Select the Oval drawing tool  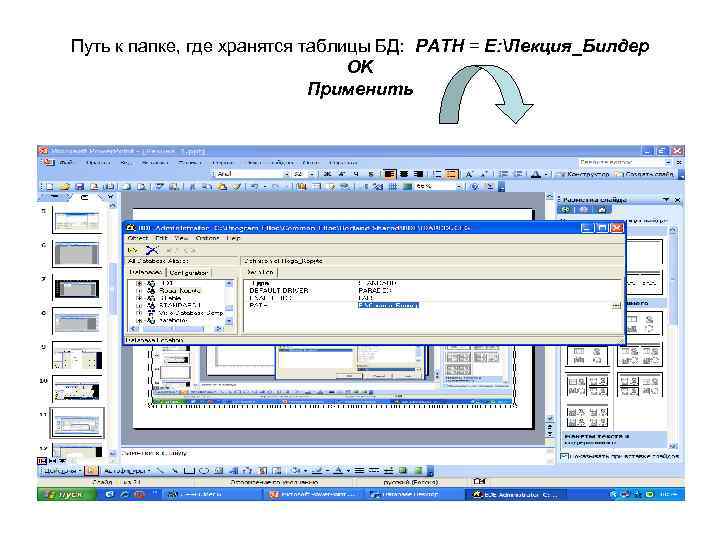tap(204, 471)
